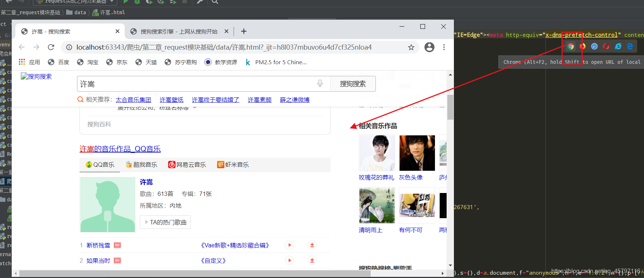
Task: Open the 应用 apps bookmark shortcut
Action: click(x=30, y=62)
